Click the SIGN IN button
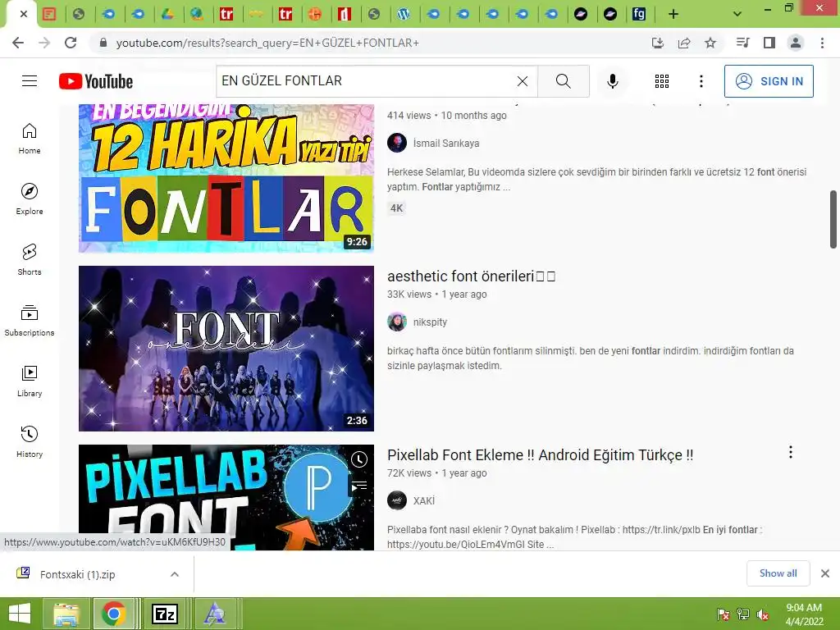 pyautogui.click(x=769, y=81)
